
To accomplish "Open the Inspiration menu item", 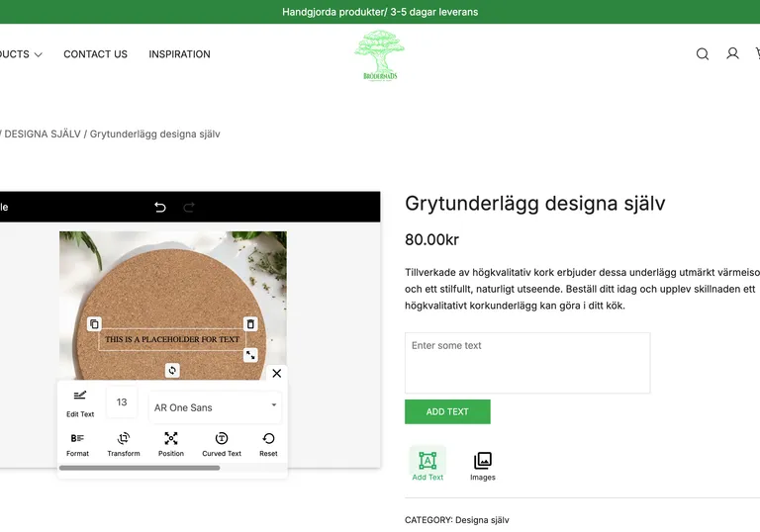I will point(179,53).
